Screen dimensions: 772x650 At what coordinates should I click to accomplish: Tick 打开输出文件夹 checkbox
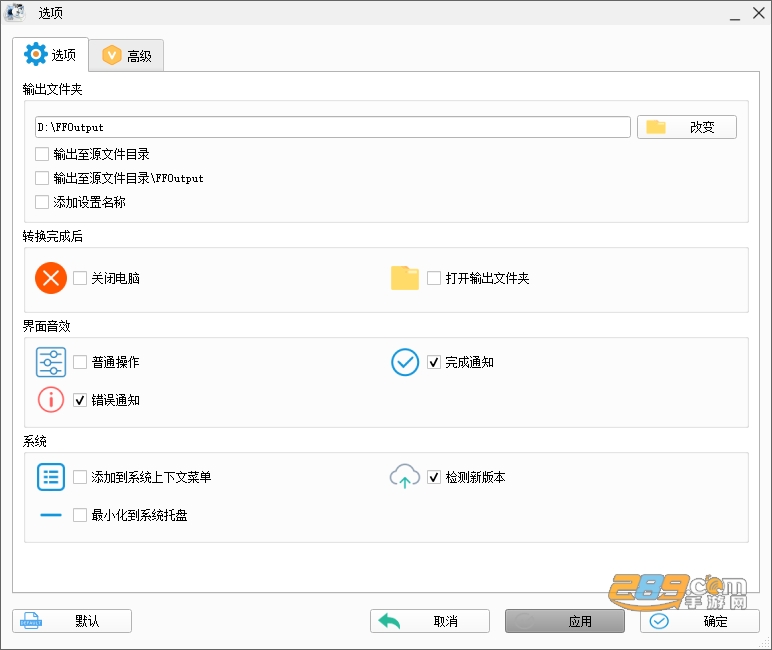point(434,278)
